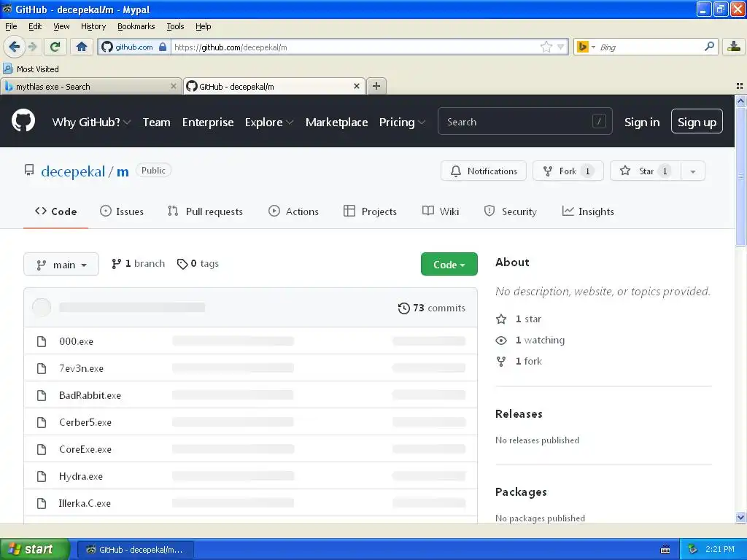Open the 0 tags link
747x560 pixels.
198,264
